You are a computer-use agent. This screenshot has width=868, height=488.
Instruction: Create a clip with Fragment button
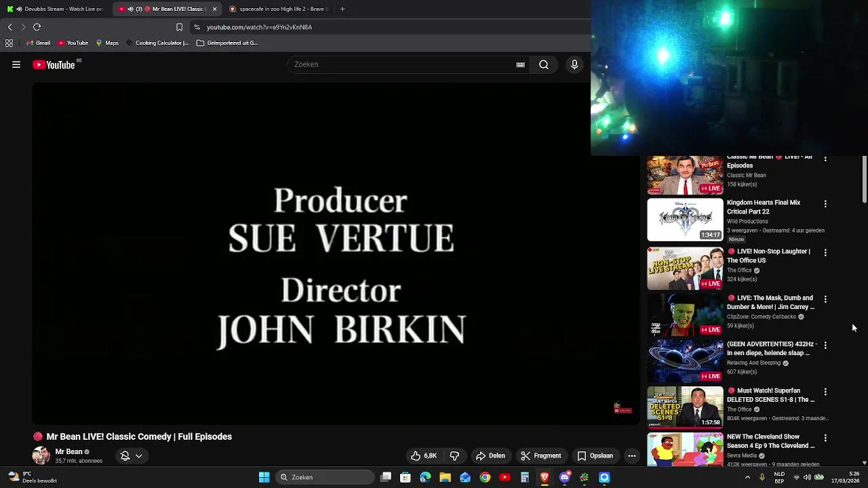[x=541, y=455]
